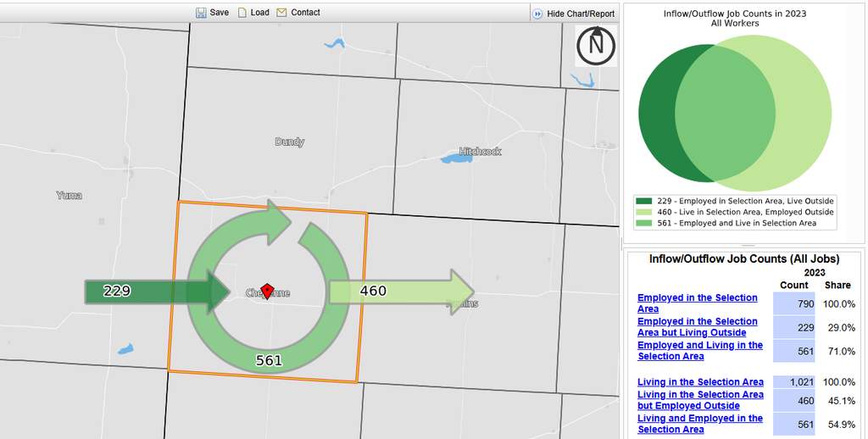Click the Hitchcock county label
The width and height of the screenshot is (868, 439).
481,152
